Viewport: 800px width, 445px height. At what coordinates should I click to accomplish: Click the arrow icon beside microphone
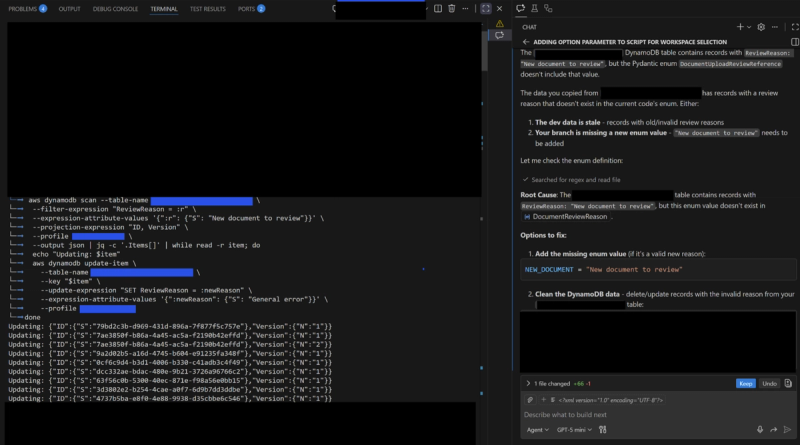pyautogui.click(x=773, y=430)
